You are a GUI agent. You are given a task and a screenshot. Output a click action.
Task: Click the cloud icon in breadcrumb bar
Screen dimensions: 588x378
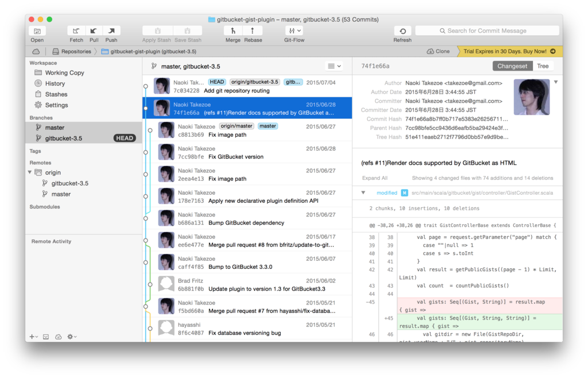(x=36, y=51)
